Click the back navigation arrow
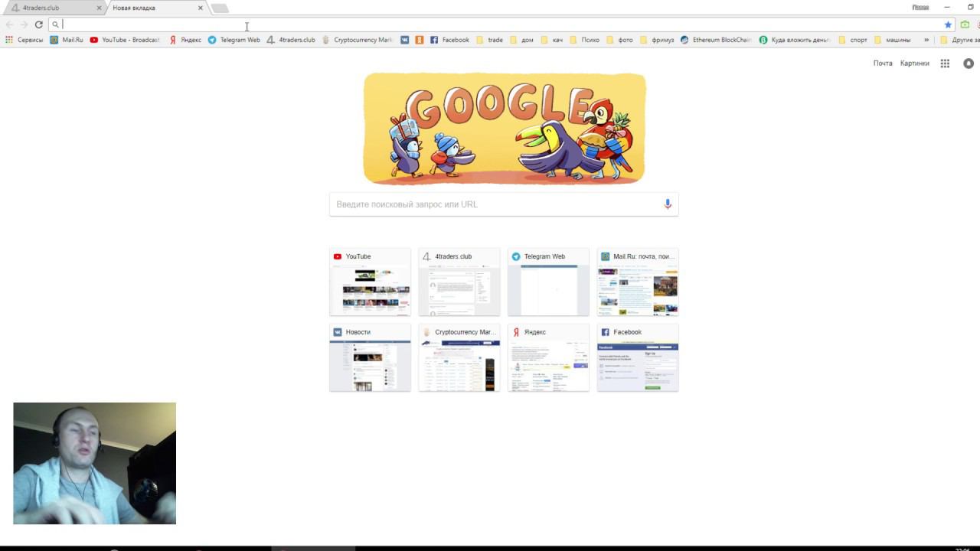 (9, 24)
